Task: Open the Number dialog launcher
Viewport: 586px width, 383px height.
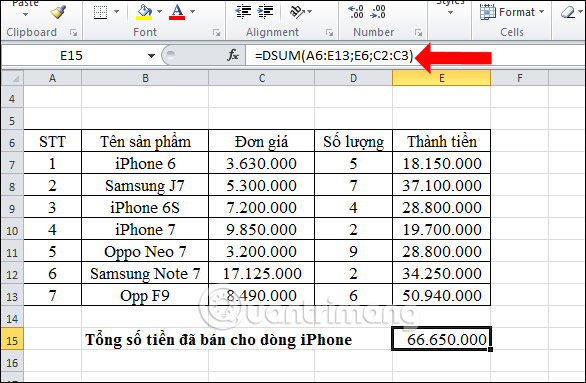Action: click(418, 33)
